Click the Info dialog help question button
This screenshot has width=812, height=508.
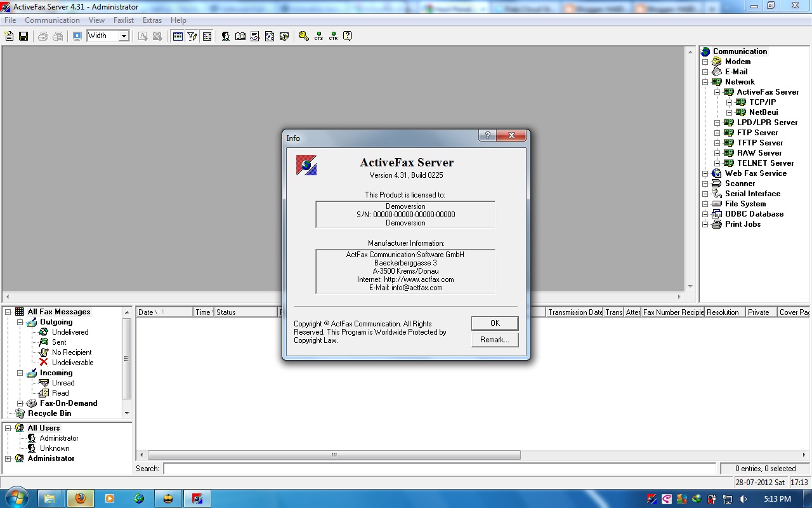487,136
